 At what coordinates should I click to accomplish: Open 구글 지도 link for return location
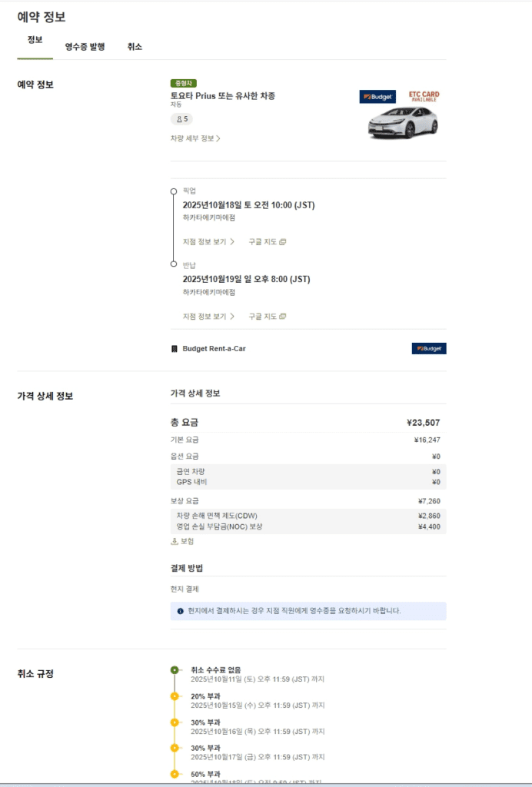click(267, 317)
